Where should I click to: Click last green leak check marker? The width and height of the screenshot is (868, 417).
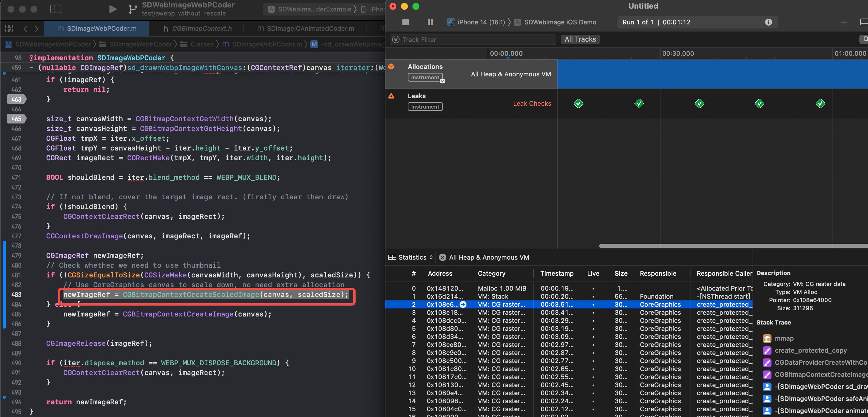click(820, 103)
